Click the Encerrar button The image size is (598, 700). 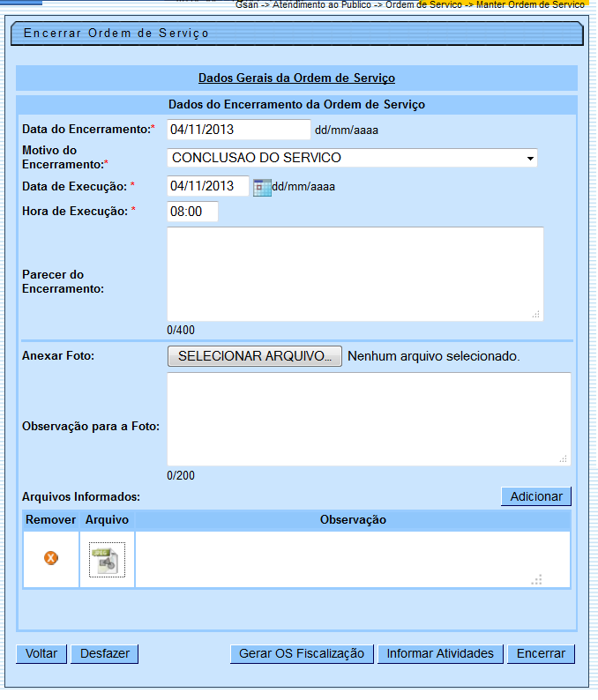click(541, 653)
